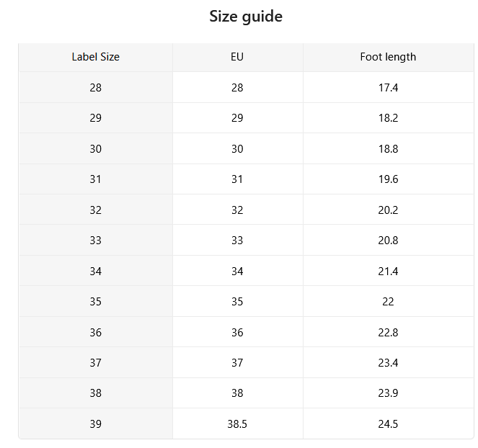The width and height of the screenshot is (478, 448).
Task: Click foot length 22 cell
Action: (x=388, y=302)
